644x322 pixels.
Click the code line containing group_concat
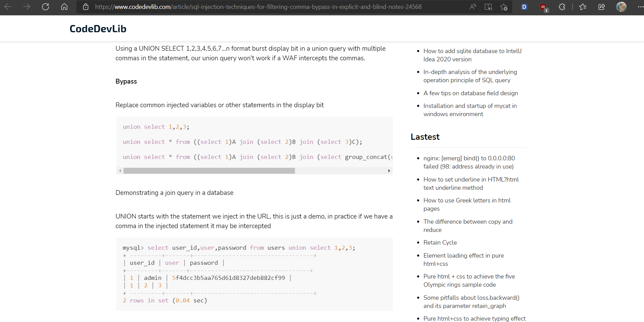(258, 157)
